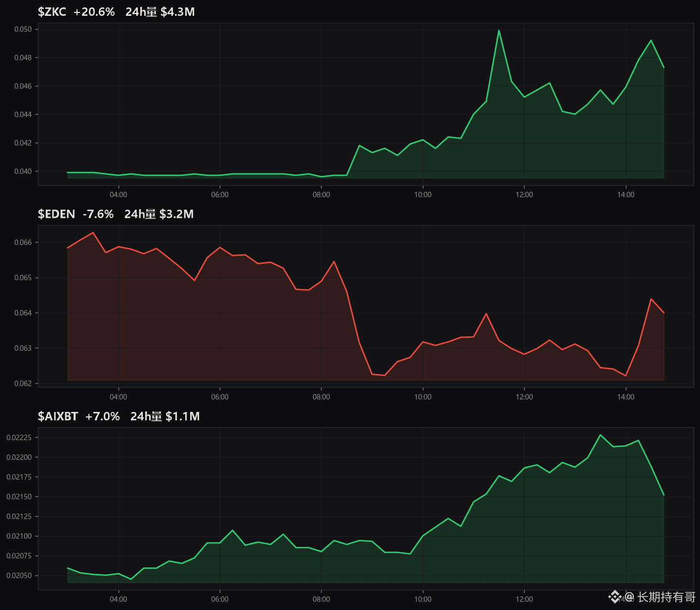Click the $ZKC chart title
The width and height of the screenshot is (700, 610).
click(x=52, y=12)
